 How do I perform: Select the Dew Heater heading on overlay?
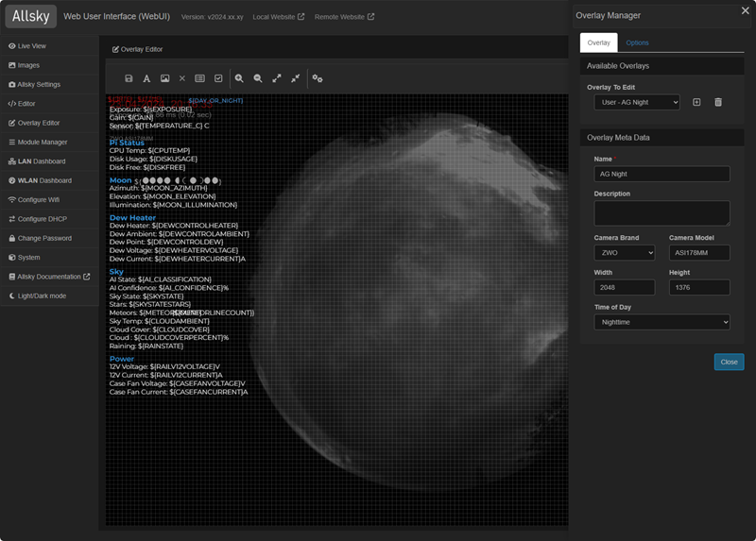point(132,218)
